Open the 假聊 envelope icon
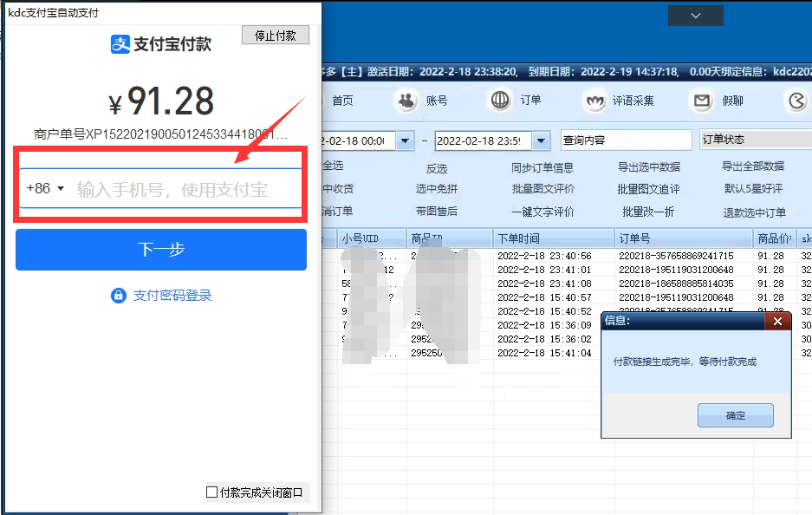Screen dimensions: 812x515 click(x=702, y=101)
